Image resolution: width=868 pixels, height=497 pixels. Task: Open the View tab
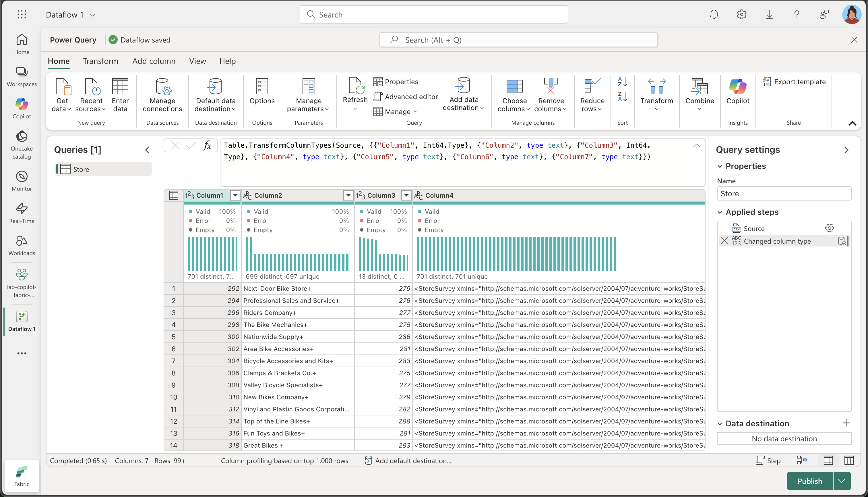(197, 61)
